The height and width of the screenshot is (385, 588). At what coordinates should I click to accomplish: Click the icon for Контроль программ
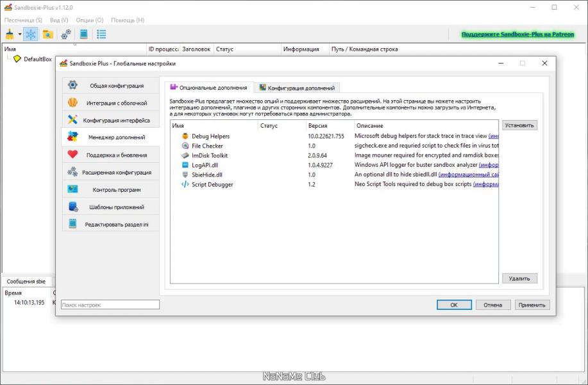[x=72, y=189]
